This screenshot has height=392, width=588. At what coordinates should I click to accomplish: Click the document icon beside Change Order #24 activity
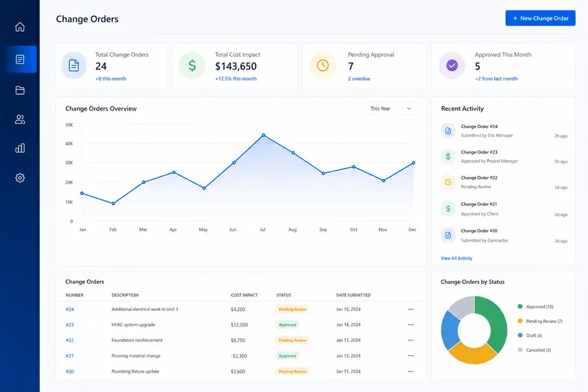pos(448,131)
